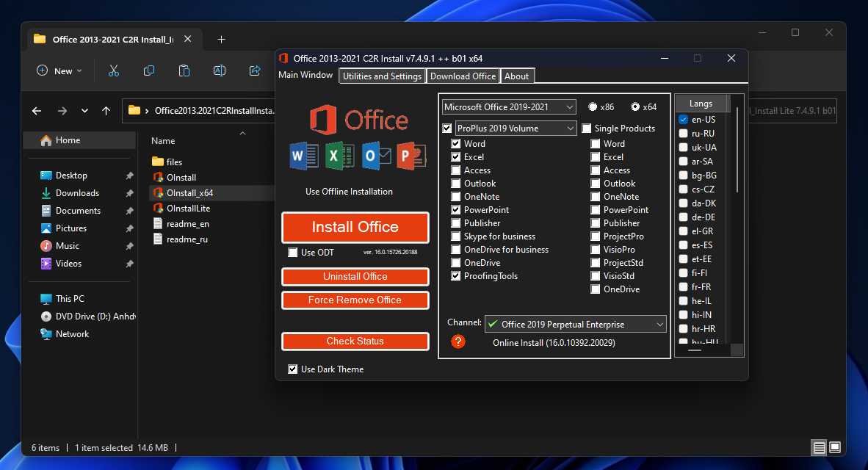
Task: Open the ProPlus 2019 Volume edition dropdown
Action: pyautogui.click(x=516, y=129)
